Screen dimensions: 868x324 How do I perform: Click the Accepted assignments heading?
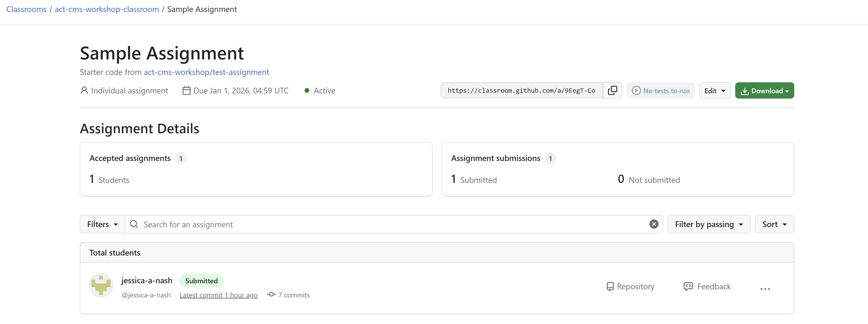click(x=130, y=158)
